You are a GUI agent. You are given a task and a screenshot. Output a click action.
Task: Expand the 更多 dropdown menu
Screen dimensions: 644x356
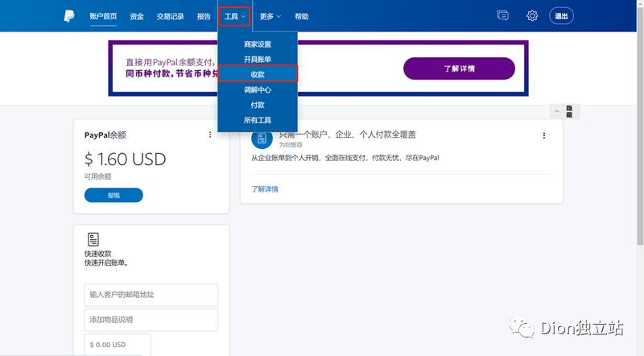tap(270, 16)
